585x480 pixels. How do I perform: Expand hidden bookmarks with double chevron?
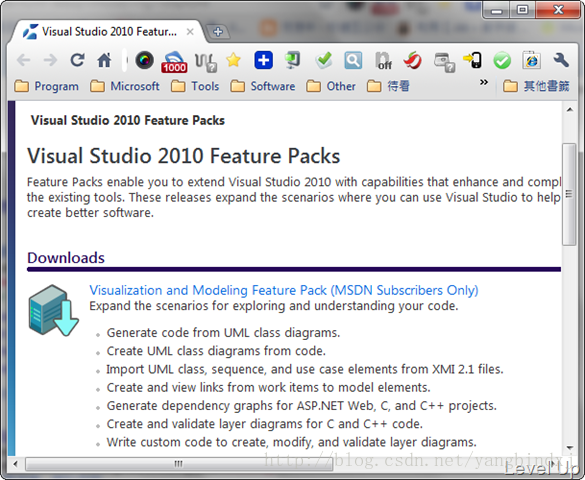[x=484, y=82]
